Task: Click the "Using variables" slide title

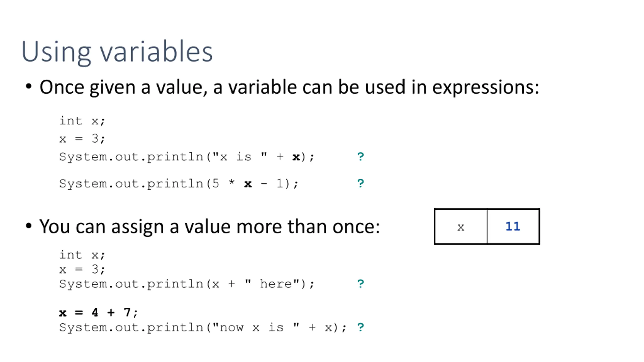Action: (x=117, y=52)
